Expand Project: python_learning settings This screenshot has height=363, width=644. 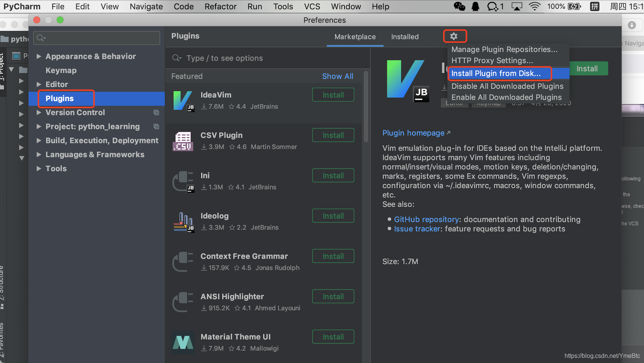(39, 127)
